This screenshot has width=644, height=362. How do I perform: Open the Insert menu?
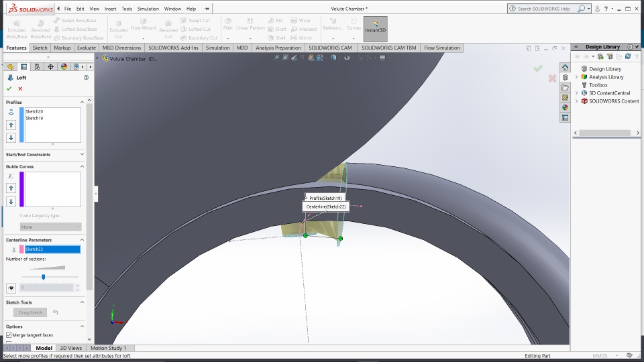point(110,9)
